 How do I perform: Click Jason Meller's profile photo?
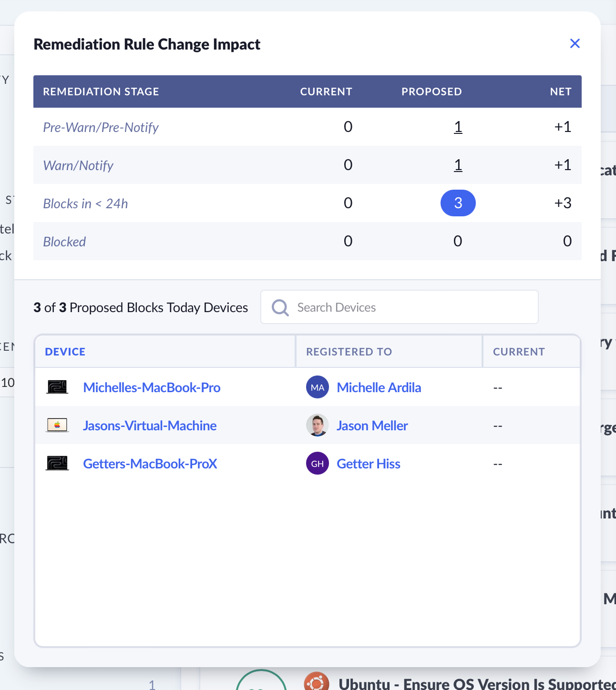click(317, 426)
